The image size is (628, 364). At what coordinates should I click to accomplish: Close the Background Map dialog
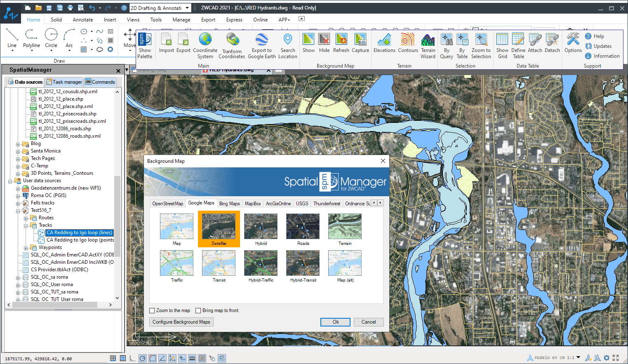tap(383, 161)
